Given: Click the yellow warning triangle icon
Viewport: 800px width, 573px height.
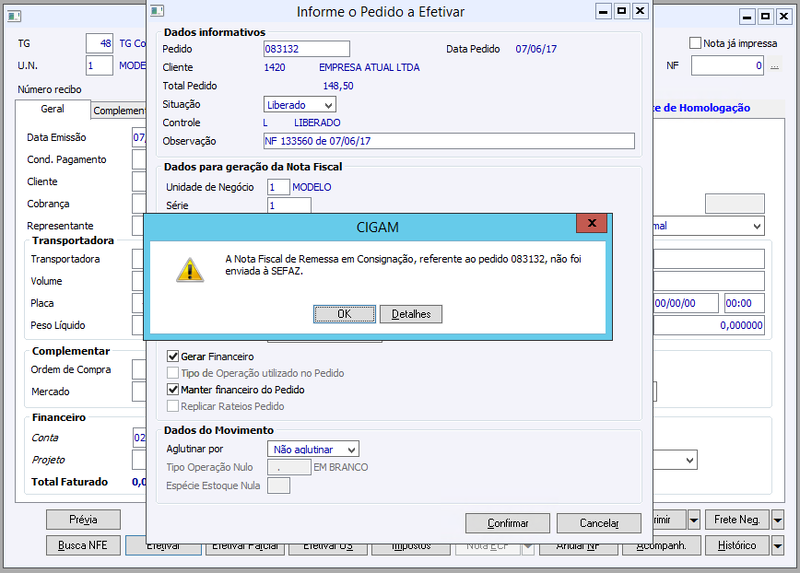Looking at the screenshot, I should point(190,270).
